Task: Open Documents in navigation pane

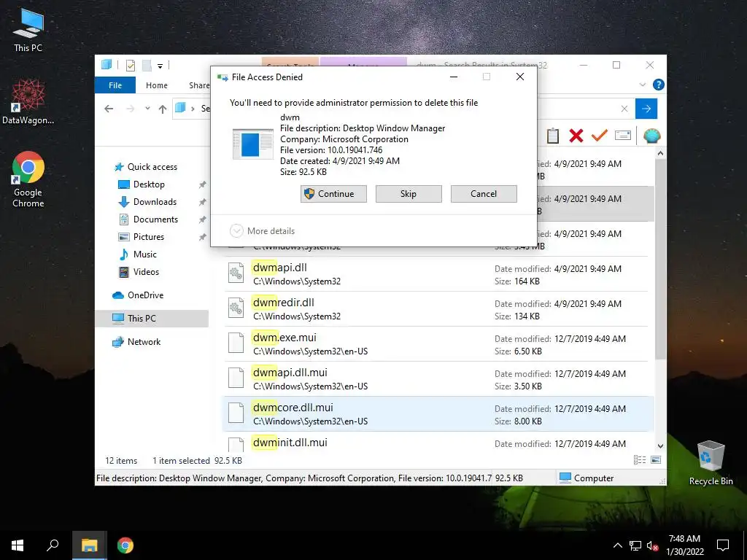Action: [148, 219]
